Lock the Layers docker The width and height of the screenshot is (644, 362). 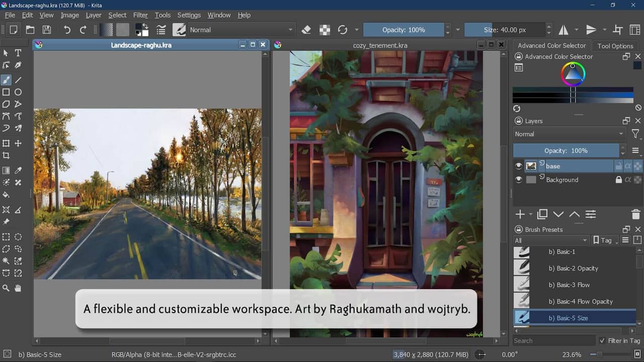tap(518, 121)
